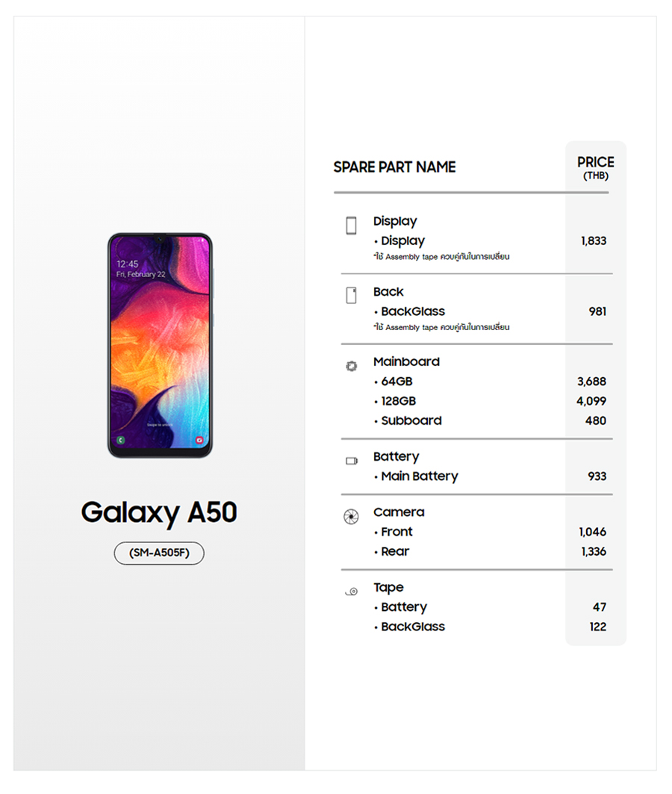The width and height of the screenshot is (672, 794).
Task: Click the Camera shutter icon
Action: (x=351, y=517)
